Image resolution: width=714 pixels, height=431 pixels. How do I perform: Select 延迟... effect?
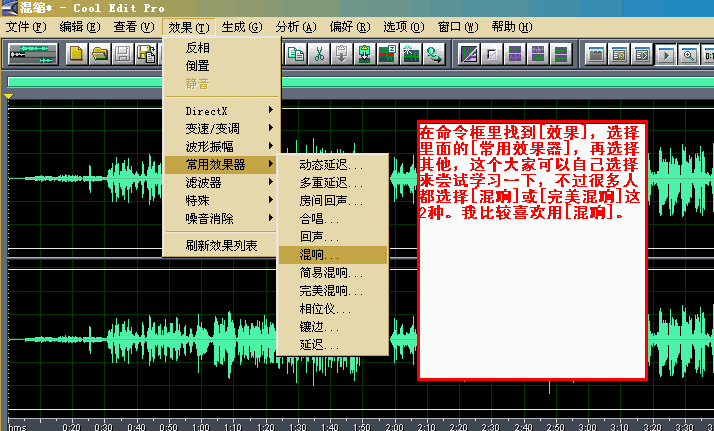point(333,345)
